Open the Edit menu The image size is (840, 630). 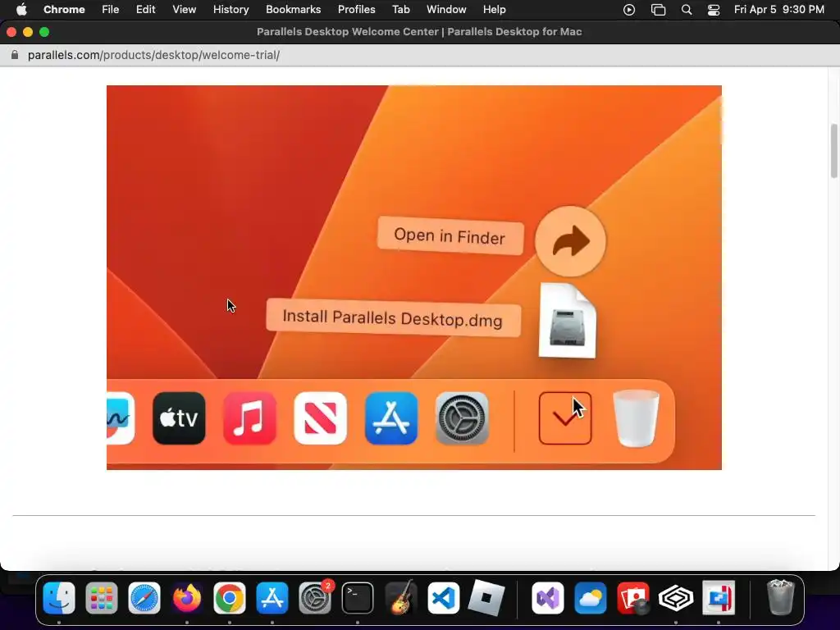click(x=145, y=10)
